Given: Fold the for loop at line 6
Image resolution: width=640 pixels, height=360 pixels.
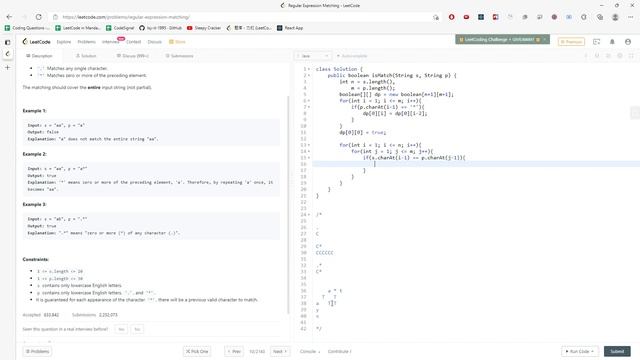Looking at the screenshot, I should (309, 101).
